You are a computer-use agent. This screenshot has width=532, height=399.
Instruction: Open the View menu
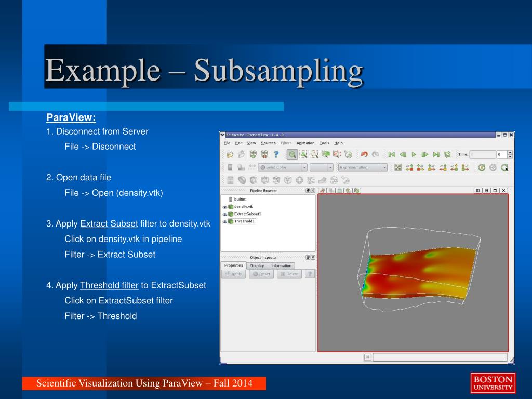click(251, 143)
